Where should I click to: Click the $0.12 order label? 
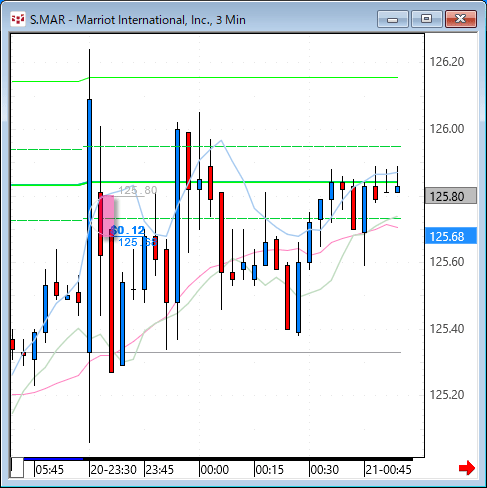[x=128, y=230]
